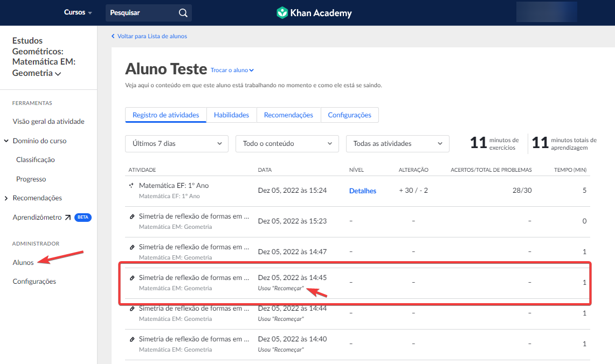This screenshot has height=364, width=615.
Task: Switch to the Habilidades tab
Action: (231, 115)
